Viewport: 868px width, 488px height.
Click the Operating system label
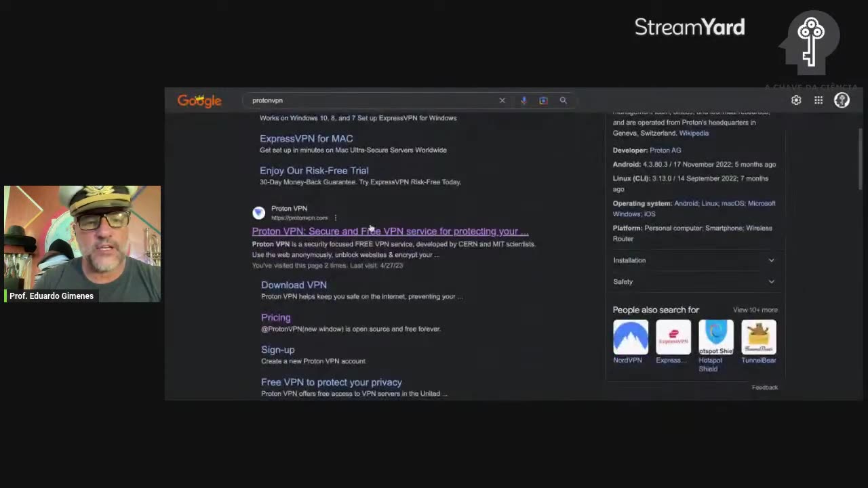(642, 203)
